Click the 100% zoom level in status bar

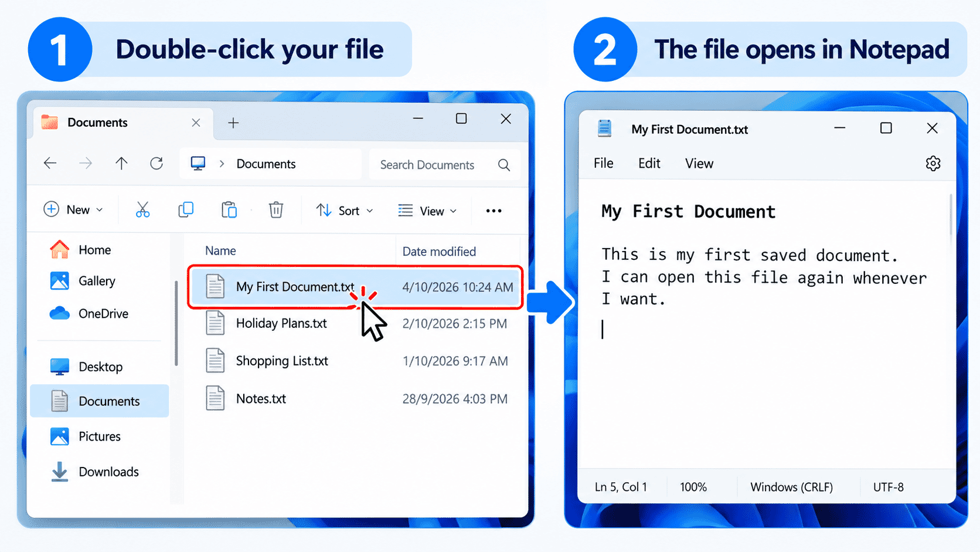click(693, 487)
